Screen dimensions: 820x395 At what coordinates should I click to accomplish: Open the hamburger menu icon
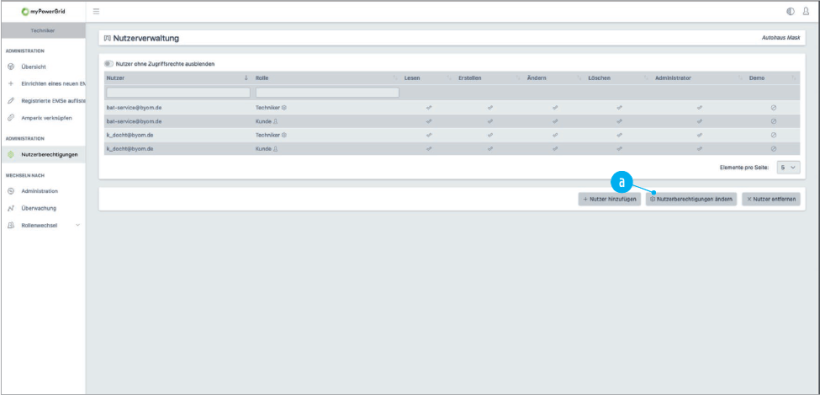[96, 11]
